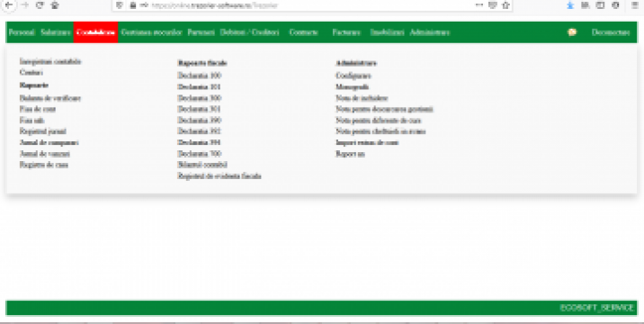Open the Imobilizari menu
Image resolution: width=644 pixels, height=324 pixels.
(387, 32)
